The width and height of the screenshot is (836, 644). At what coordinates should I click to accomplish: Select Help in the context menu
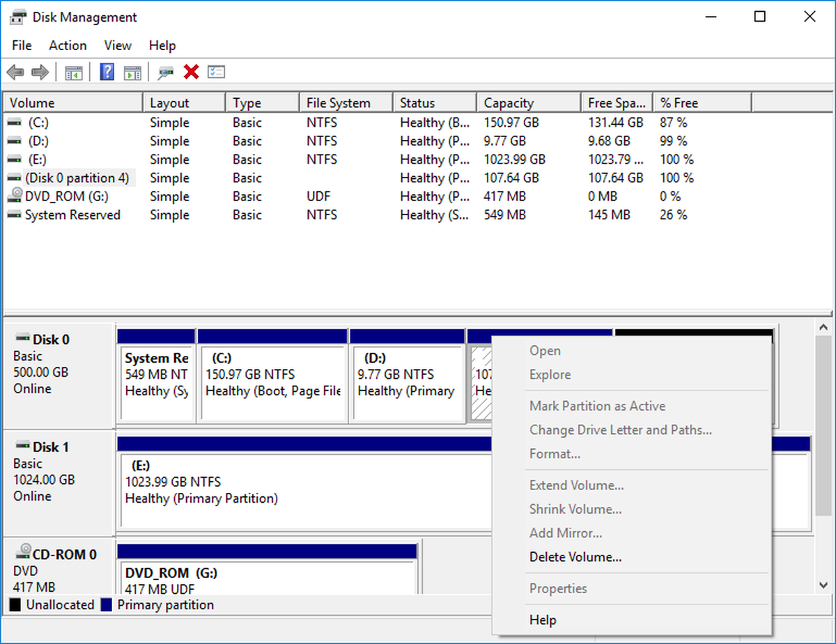pyautogui.click(x=543, y=620)
